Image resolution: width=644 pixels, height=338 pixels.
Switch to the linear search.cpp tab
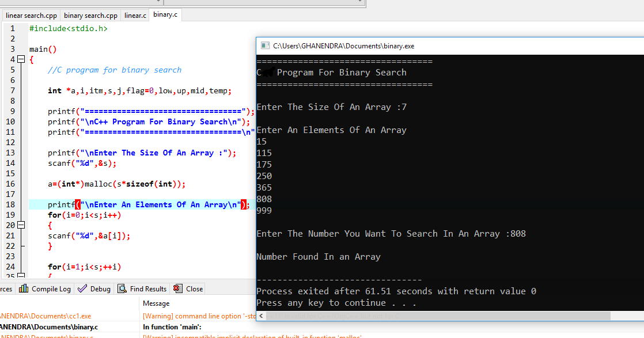[x=31, y=15]
